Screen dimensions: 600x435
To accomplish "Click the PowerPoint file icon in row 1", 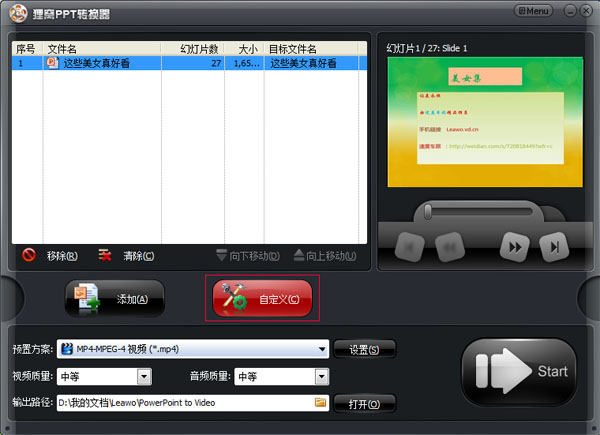I will point(52,63).
